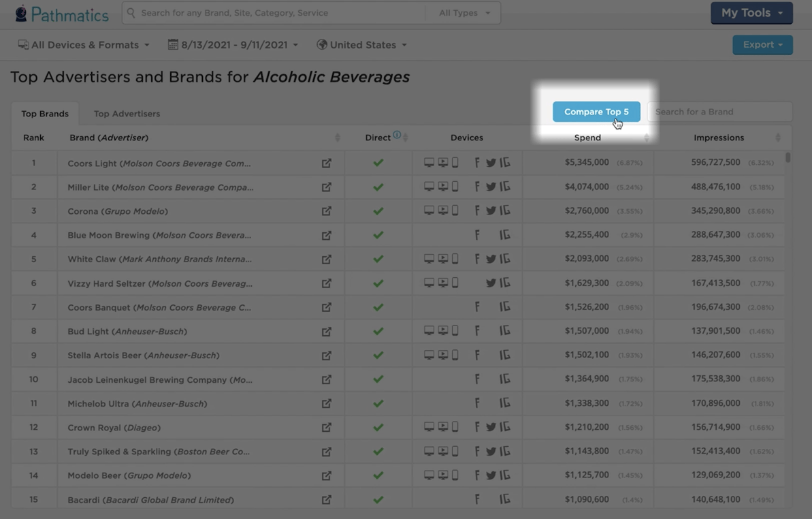
Task: Click the Spend column header
Action: tap(587, 138)
